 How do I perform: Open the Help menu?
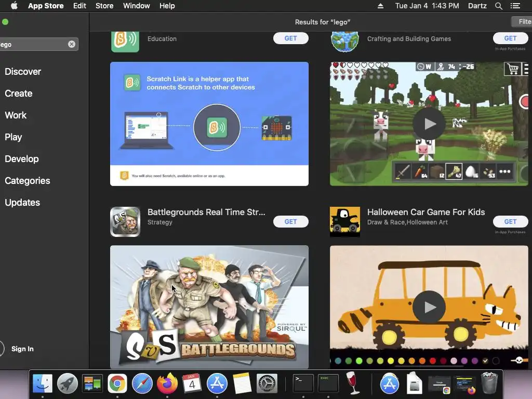pos(167,6)
